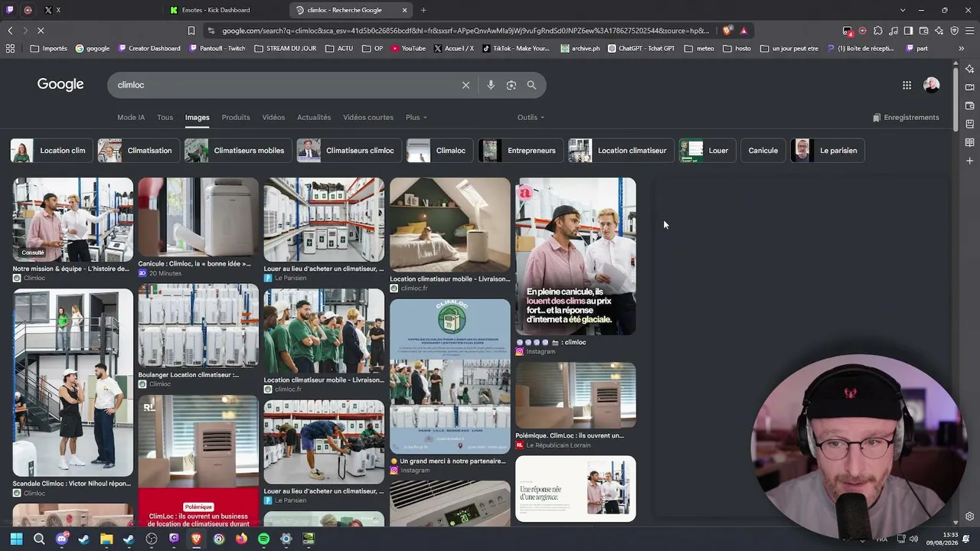Click the magnifier search button in Google
Screen dimensions: 980x551
(x=531, y=85)
